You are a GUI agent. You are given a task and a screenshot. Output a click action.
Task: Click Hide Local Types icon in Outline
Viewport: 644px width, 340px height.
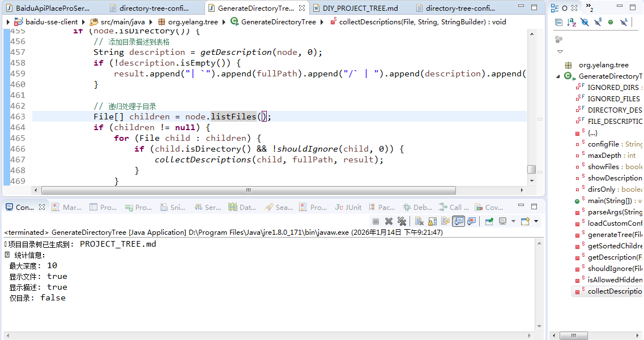click(x=624, y=22)
